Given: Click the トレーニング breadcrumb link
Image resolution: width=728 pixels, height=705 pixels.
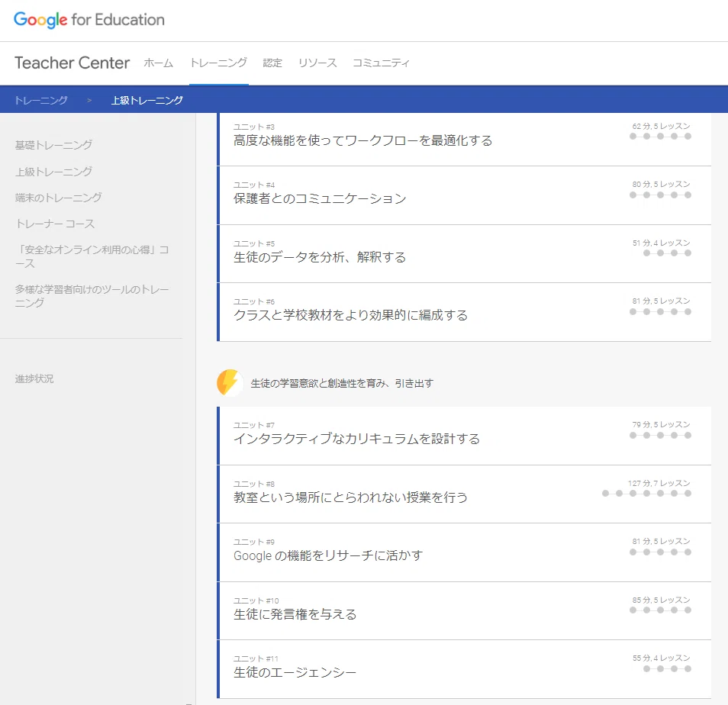Looking at the screenshot, I should pos(41,100).
